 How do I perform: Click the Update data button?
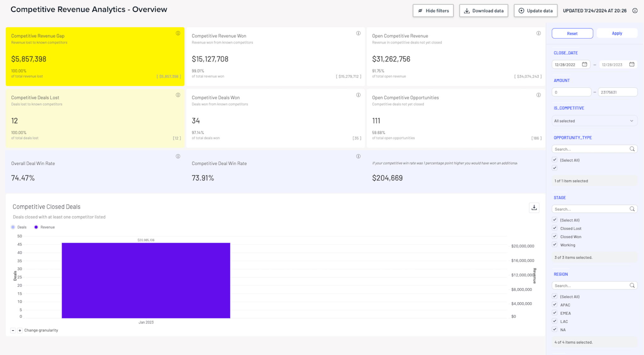click(536, 10)
